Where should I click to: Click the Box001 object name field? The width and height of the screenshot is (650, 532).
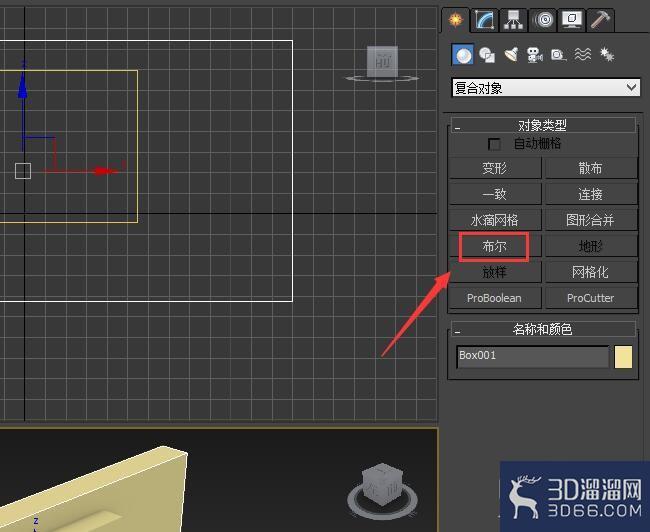pos(533,357)
